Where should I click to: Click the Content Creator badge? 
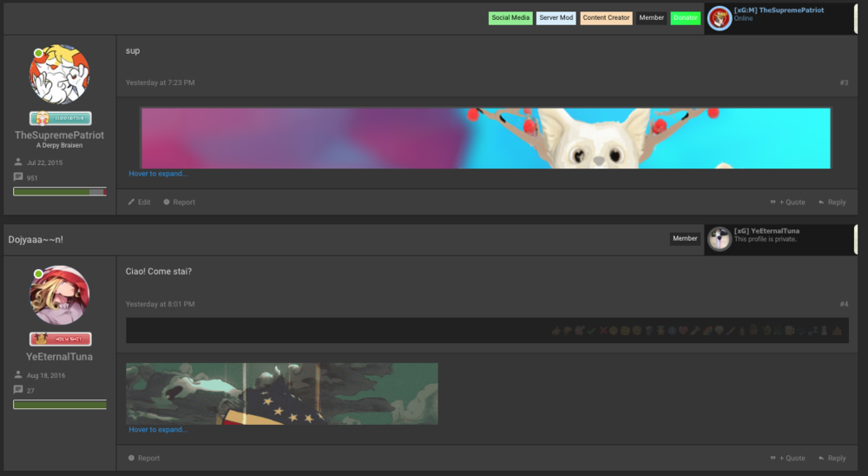coord(606,17)
